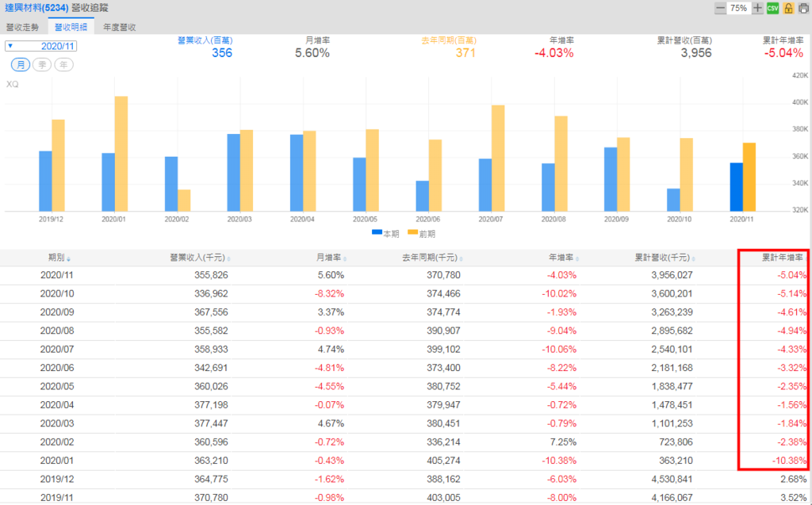
Task: Zoom in with the plus button
Action: [757, 8]
